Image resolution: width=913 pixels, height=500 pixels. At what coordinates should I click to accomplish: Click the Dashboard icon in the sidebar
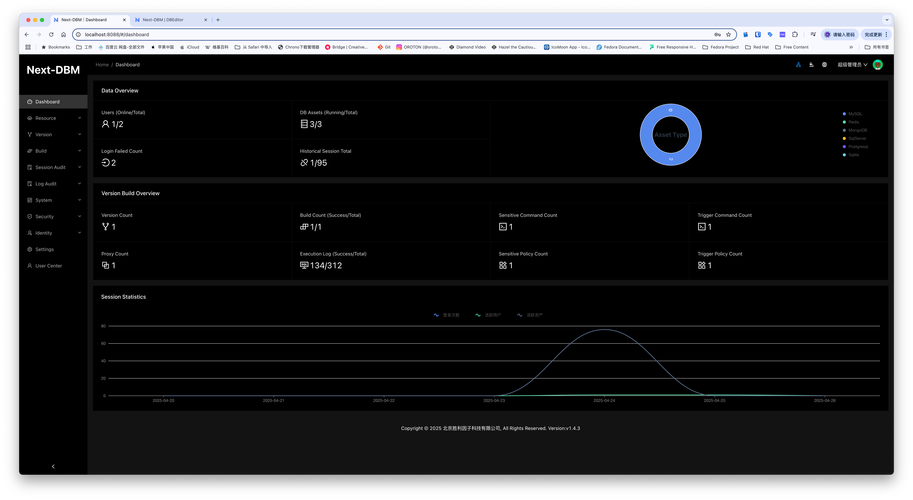[30, 102]
